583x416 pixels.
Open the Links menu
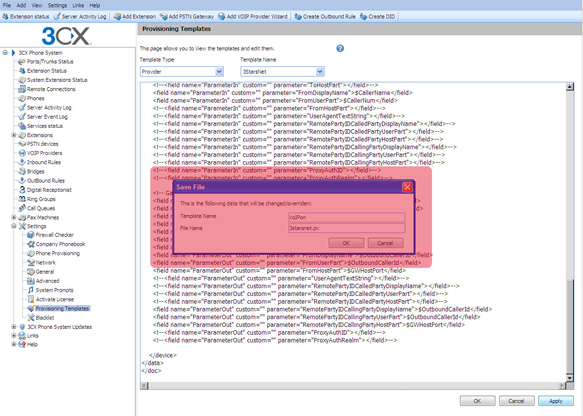click(x=78, y=5)
